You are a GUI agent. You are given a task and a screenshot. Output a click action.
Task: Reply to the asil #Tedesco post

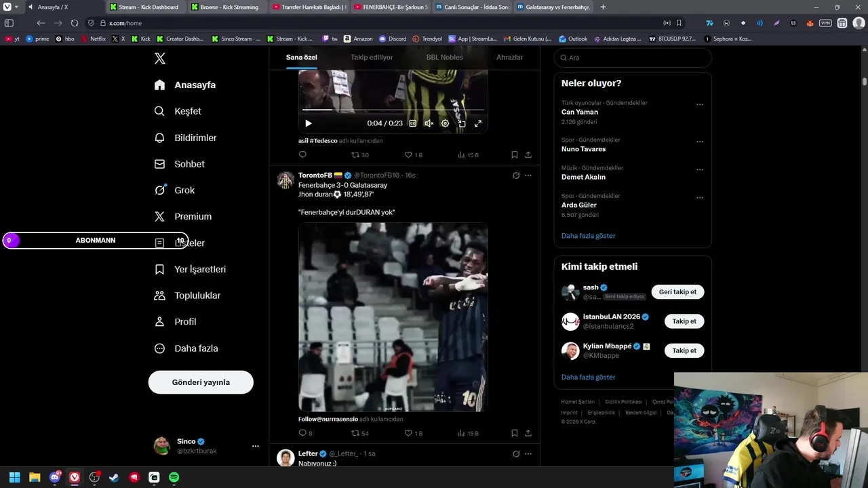tap(302, 155)
